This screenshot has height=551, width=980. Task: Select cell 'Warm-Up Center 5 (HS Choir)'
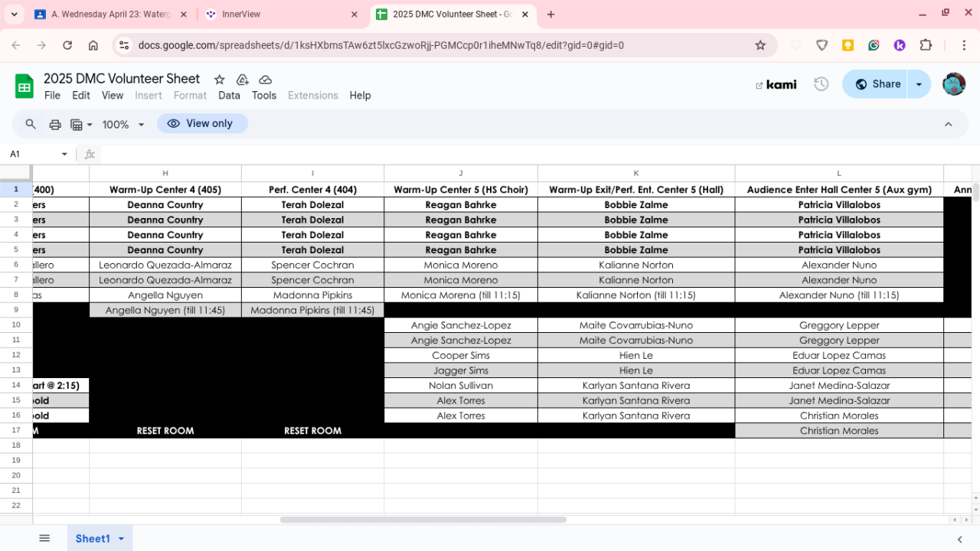pos(461,190)
